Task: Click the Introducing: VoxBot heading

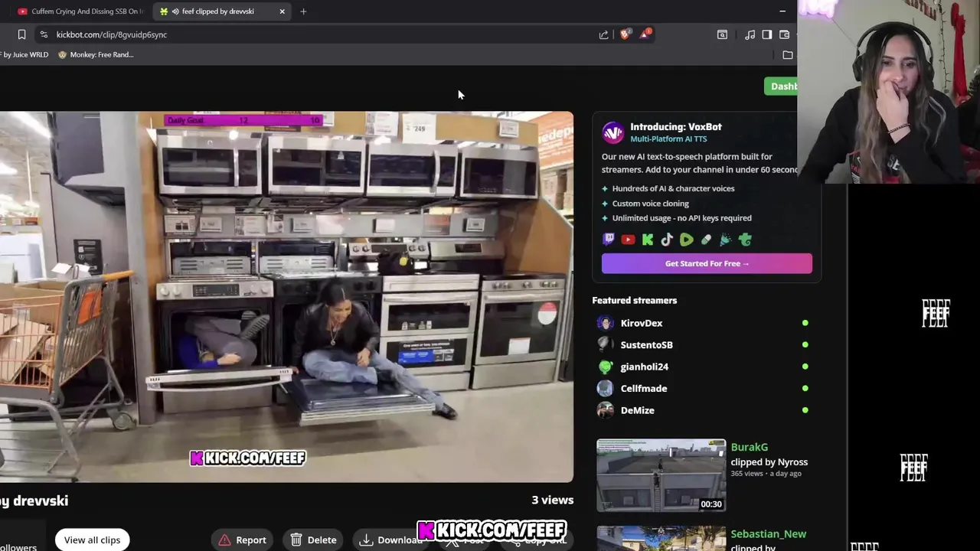Action: click(x=675, y=126)
